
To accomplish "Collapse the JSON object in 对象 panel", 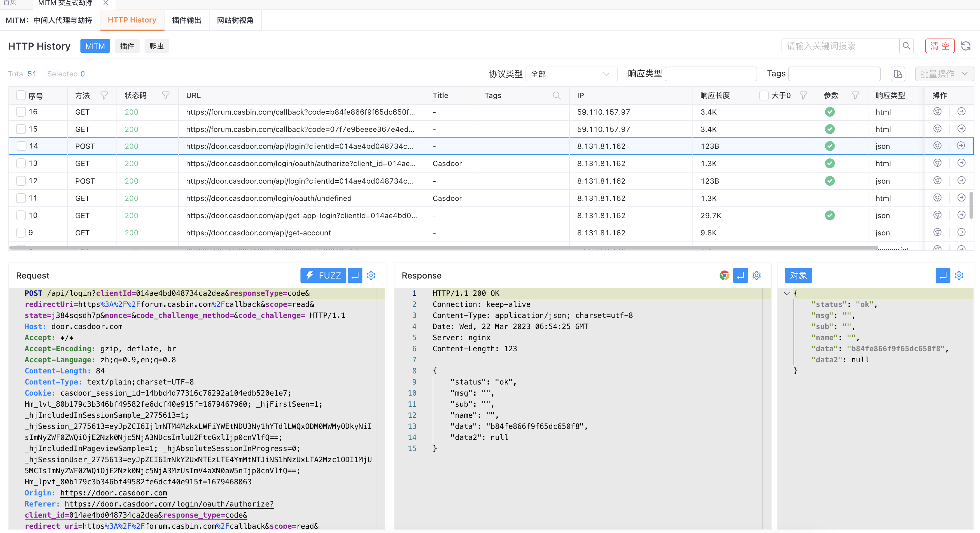I will pos(787,293).
